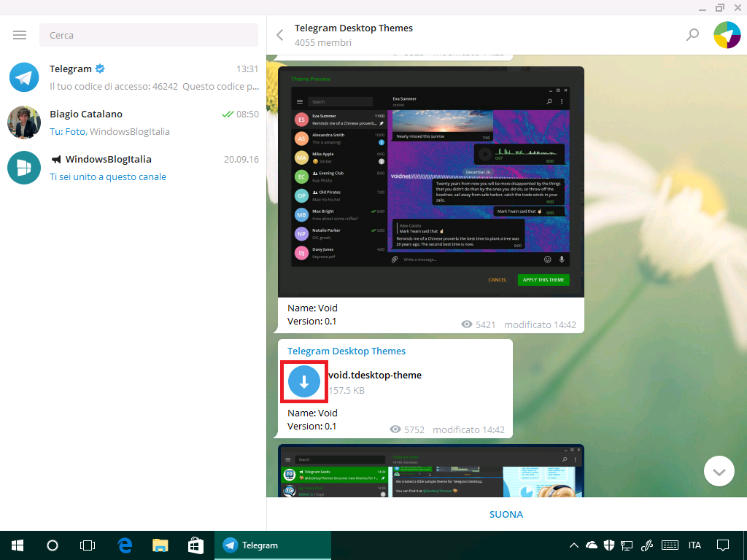Search within the channel messages
The height and width of the screenshot is (560, 747).
pyautogui.click(x=692, y=35)
